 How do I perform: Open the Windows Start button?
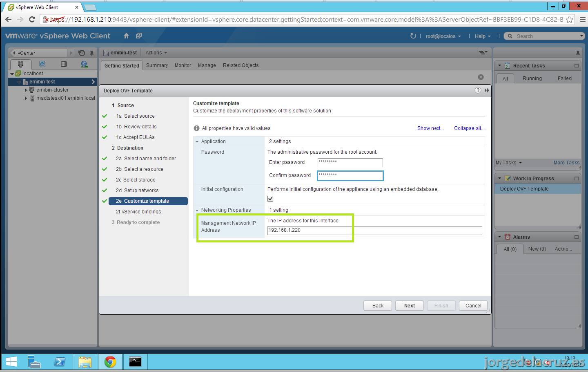[11, 362]
